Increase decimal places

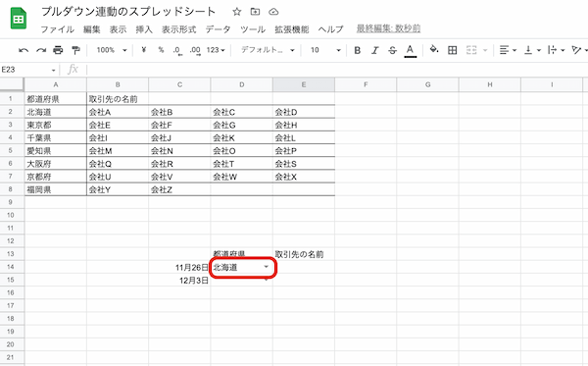[195, 50]
